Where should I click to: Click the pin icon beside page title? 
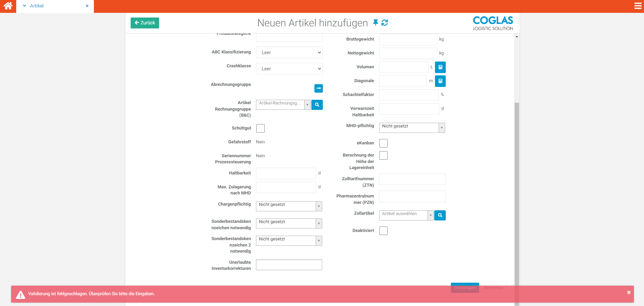(x=375, y=23)
